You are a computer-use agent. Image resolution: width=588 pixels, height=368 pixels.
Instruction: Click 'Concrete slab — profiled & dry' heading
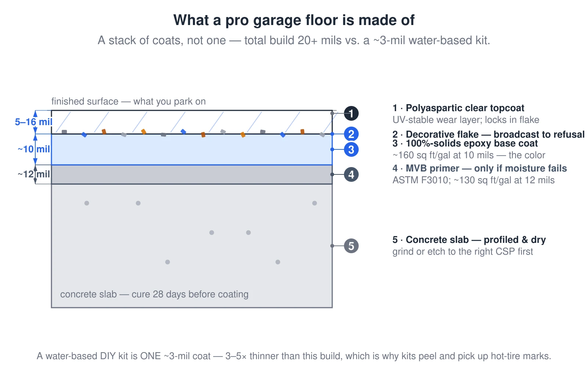[x=469, y=240]
